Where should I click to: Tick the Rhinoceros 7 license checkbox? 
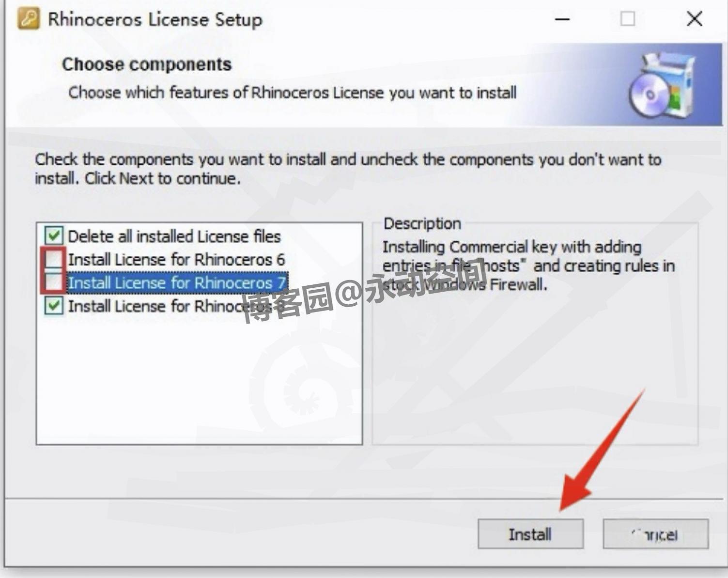54,282
